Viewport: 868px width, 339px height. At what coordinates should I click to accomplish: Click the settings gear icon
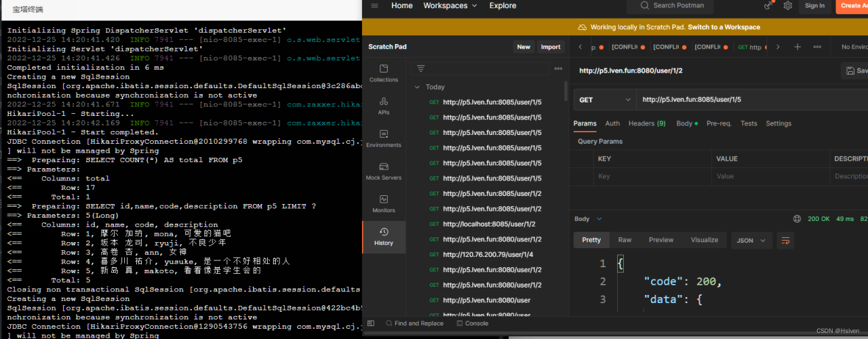(x=787, y=5)
